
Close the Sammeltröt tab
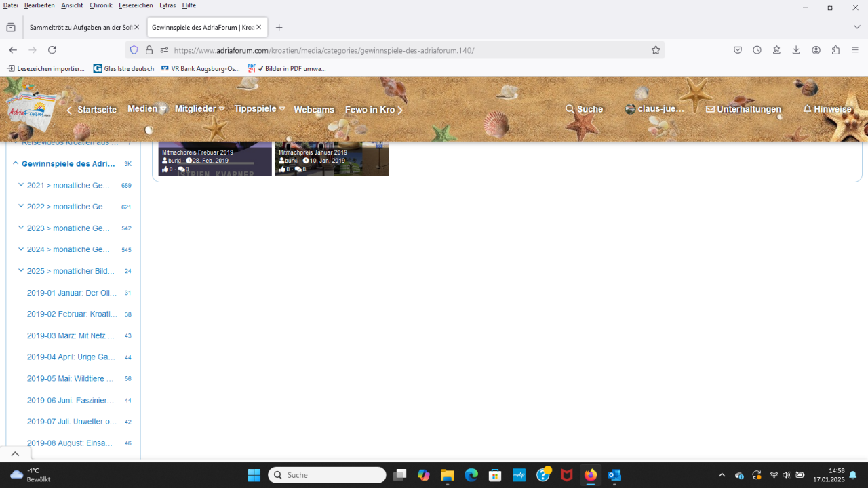[x=136, y=28]
